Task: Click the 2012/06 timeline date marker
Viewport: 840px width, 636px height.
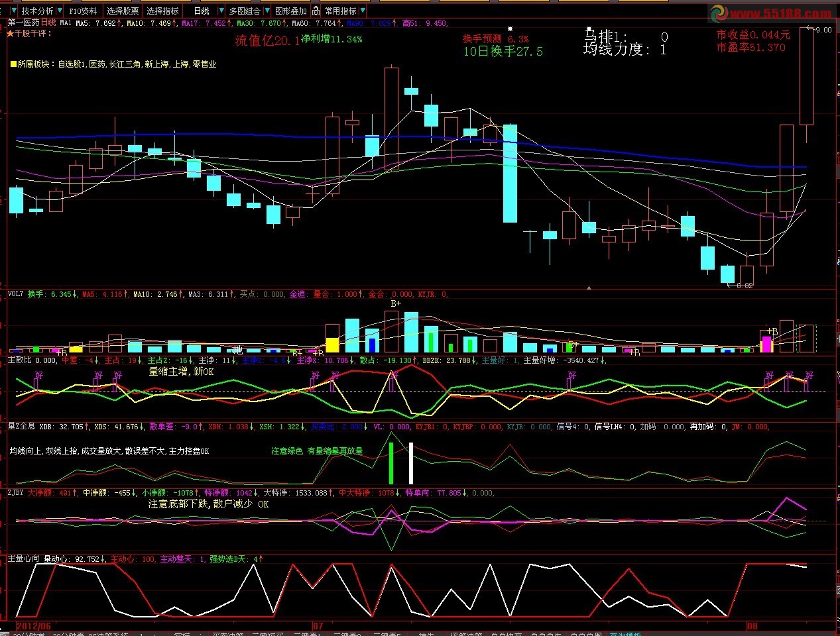Action: 33,625
